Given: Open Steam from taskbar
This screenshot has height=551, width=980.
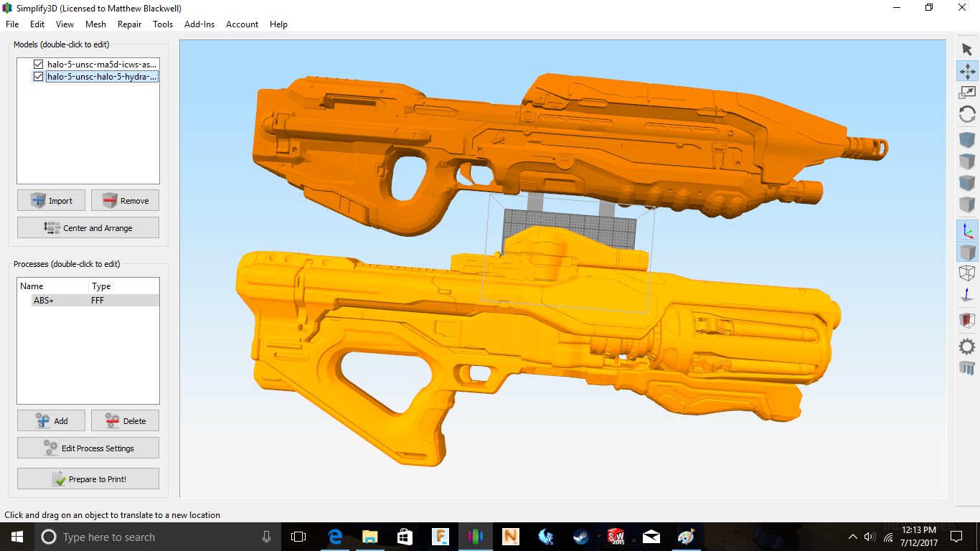Looking at the screenshot, I should pyautogui.click(x=580, y=537).
